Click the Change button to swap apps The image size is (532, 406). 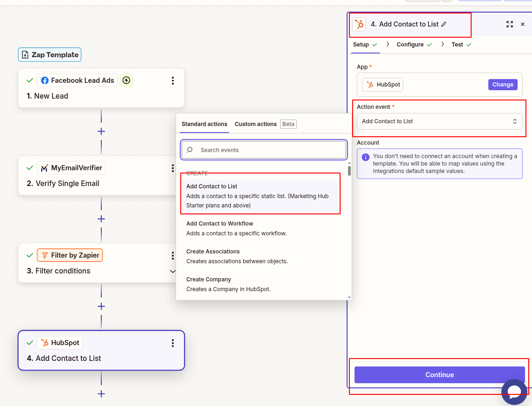click(x=503, y=84)
